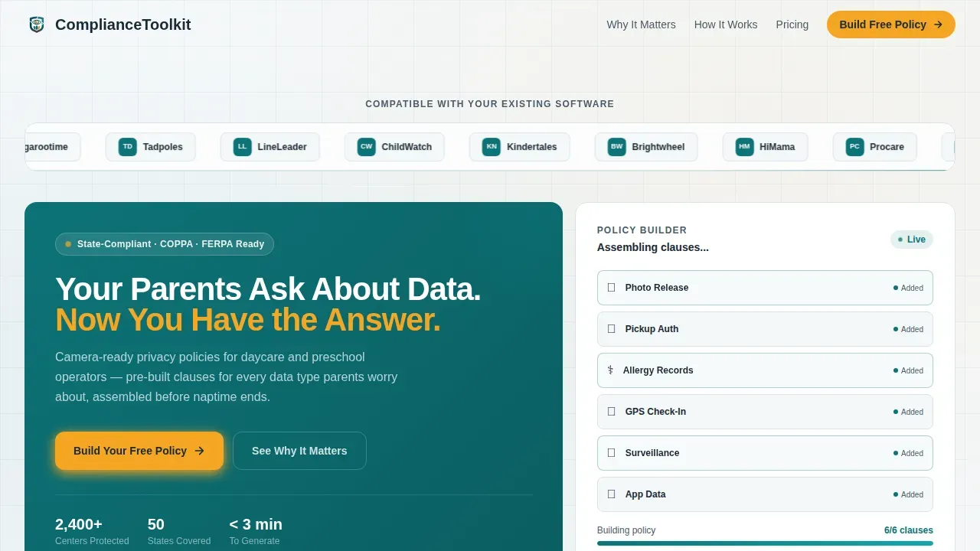Open the Pricing nav link
980x551 pixels.
(x=792, y=24)
